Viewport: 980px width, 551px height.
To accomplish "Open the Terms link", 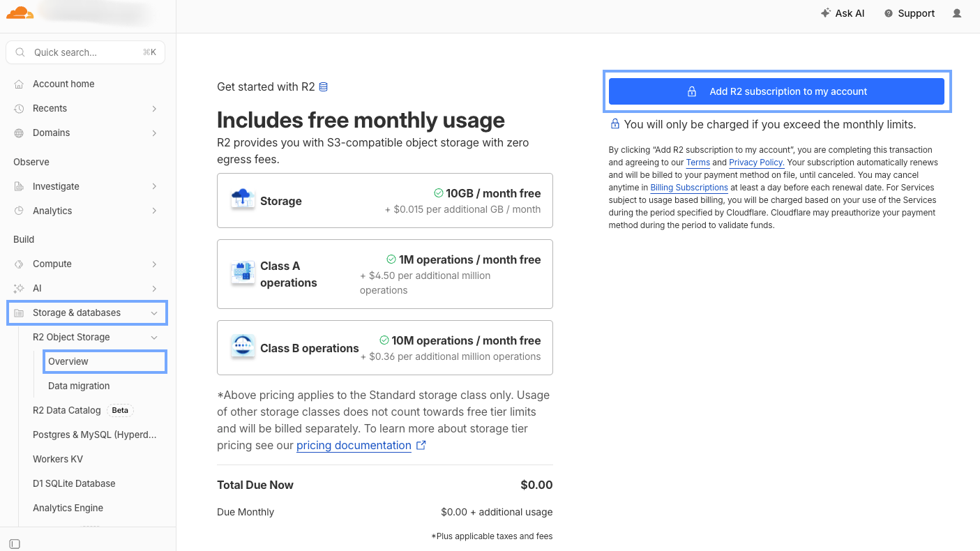I will [x=698, y=163].
